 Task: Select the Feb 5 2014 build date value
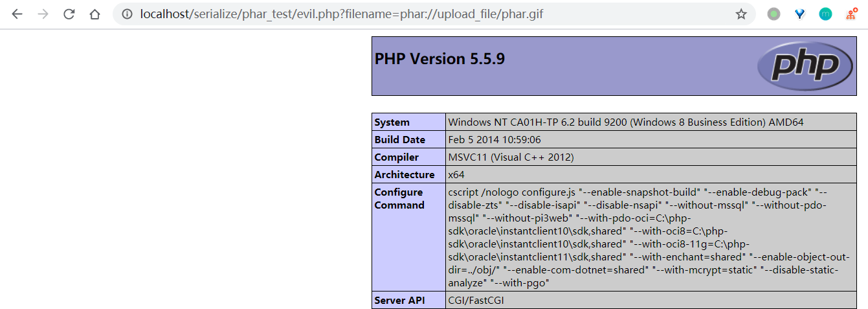click(495, 139)
